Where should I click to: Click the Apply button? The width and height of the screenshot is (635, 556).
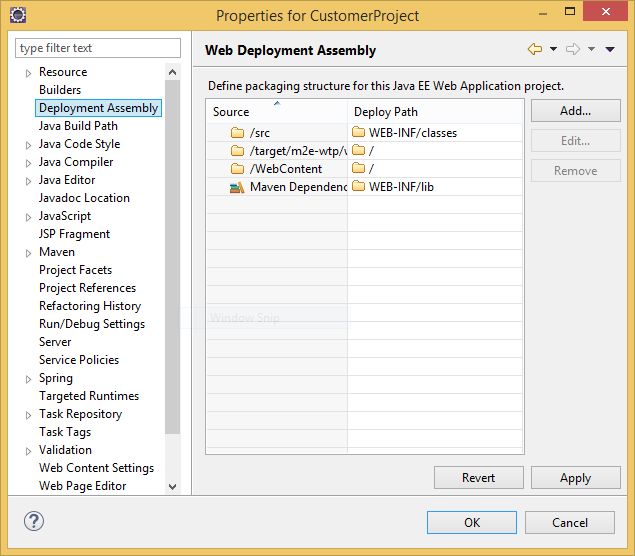point(575,478)
